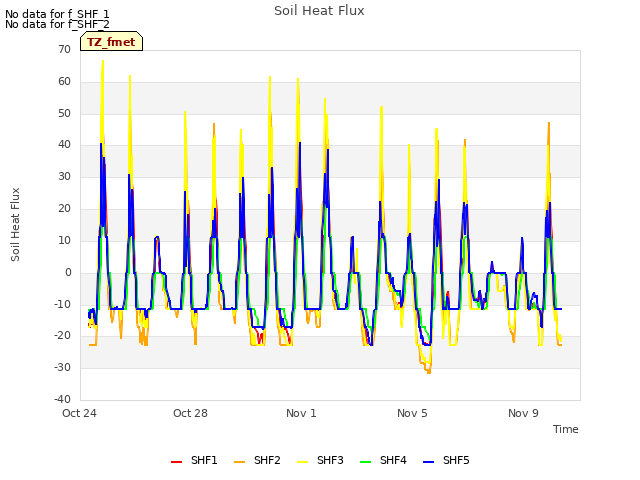Click the -20 y-axis tick label
This screenshot has width=640, height=480.
coord(62,336)
